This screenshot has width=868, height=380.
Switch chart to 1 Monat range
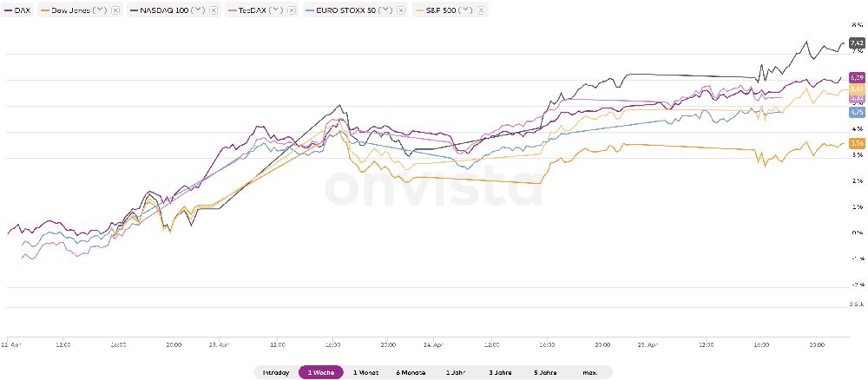pyautogui.click(x=367, y=372)
